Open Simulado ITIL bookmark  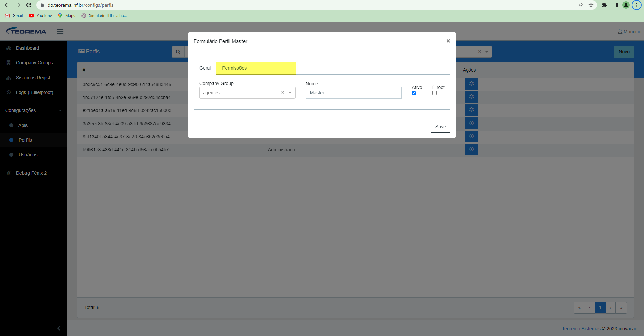coord(104,16)
